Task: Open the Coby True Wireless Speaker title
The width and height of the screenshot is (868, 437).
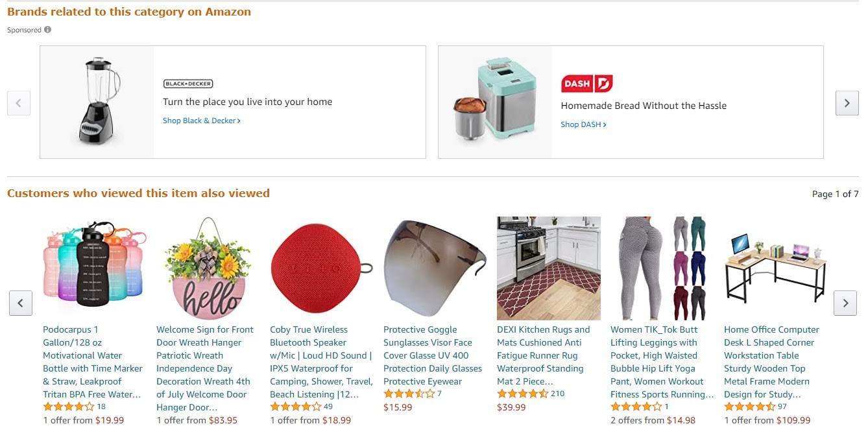Action: point(321,362)
